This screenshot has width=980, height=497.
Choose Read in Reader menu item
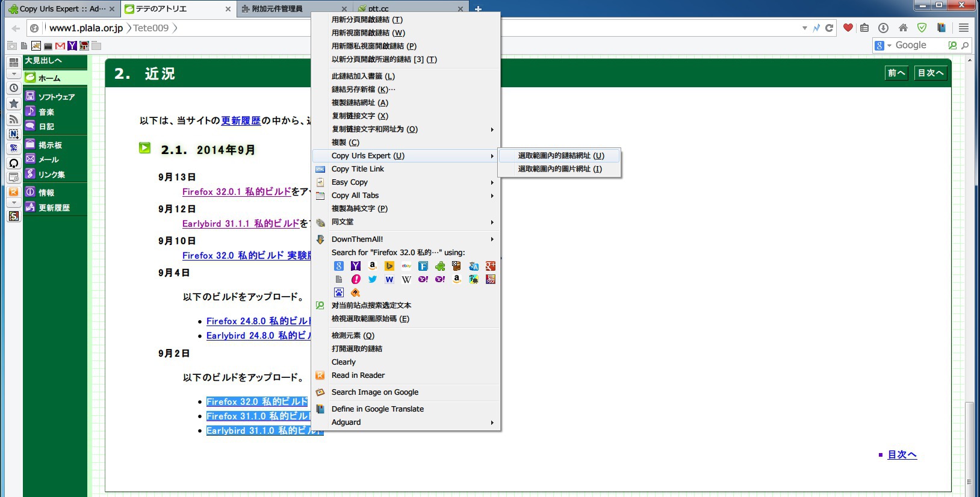coord(407,375)
